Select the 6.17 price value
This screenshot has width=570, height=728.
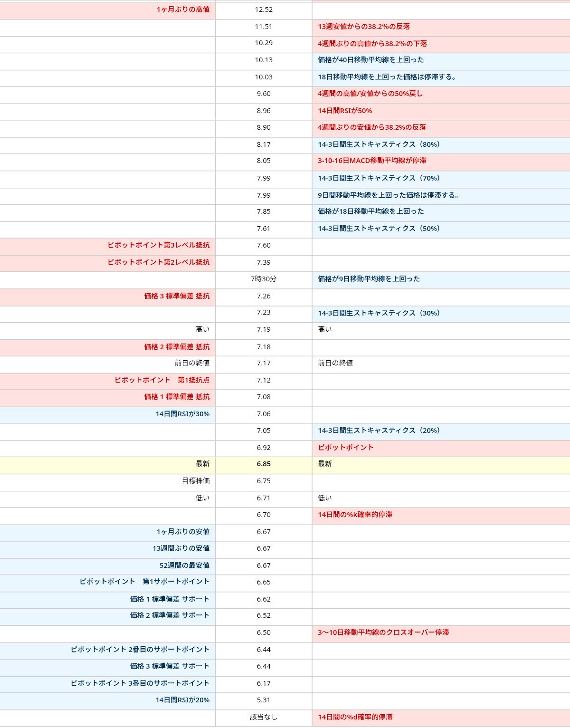click(264, 683)
